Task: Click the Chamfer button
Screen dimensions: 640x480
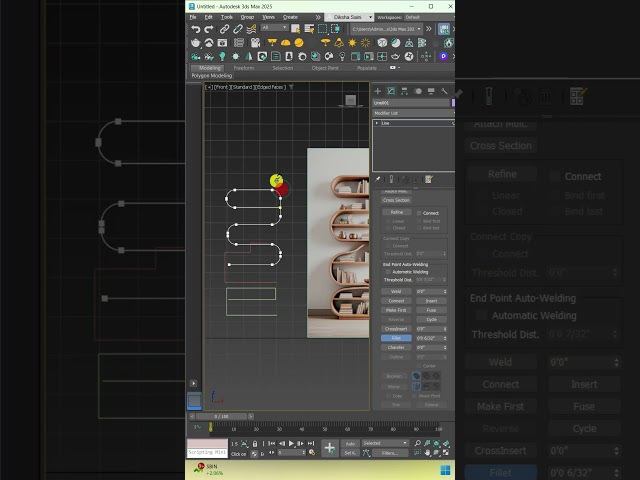Action: point(396,347)
